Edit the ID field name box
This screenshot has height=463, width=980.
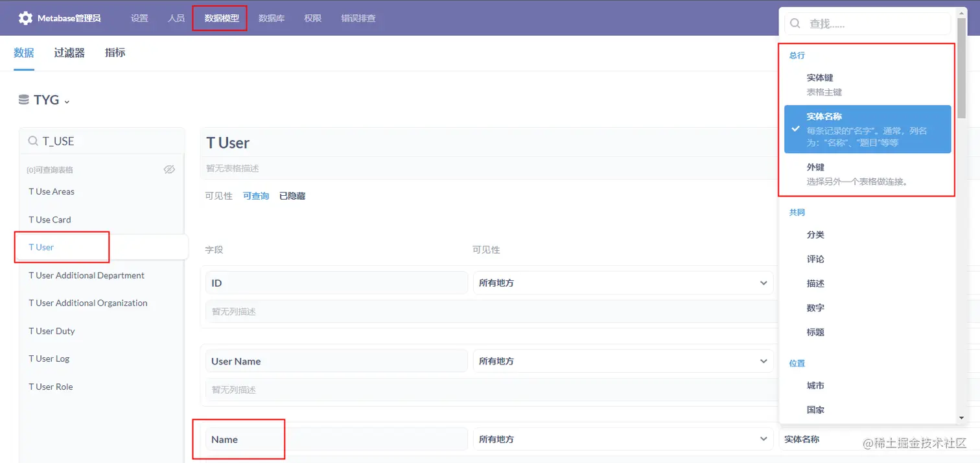pos(336,283)
